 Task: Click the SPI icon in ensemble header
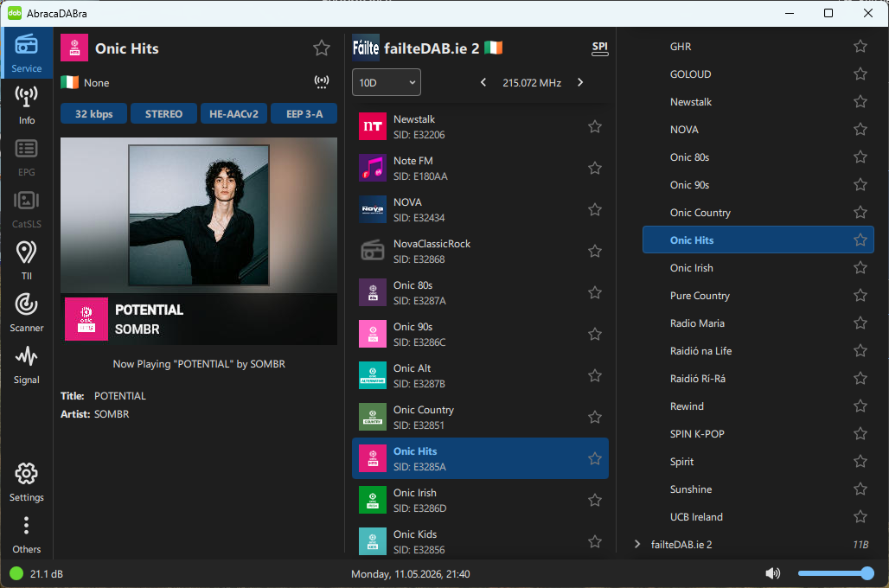point(600,48)
